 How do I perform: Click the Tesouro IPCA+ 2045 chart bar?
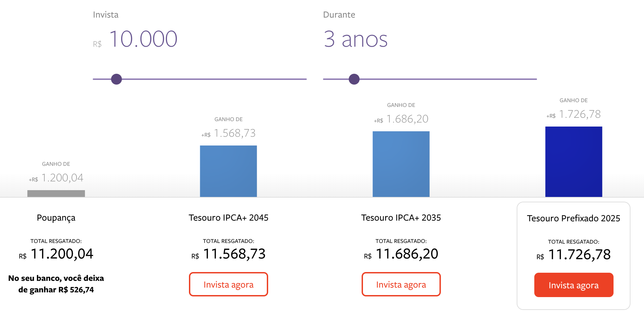click(229, 171)
